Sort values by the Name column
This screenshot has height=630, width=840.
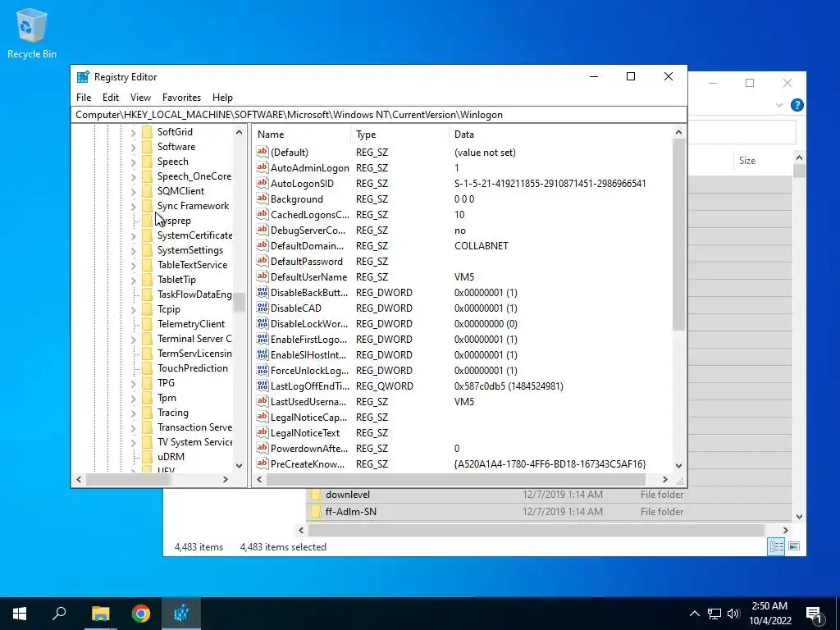coord(301,135)
